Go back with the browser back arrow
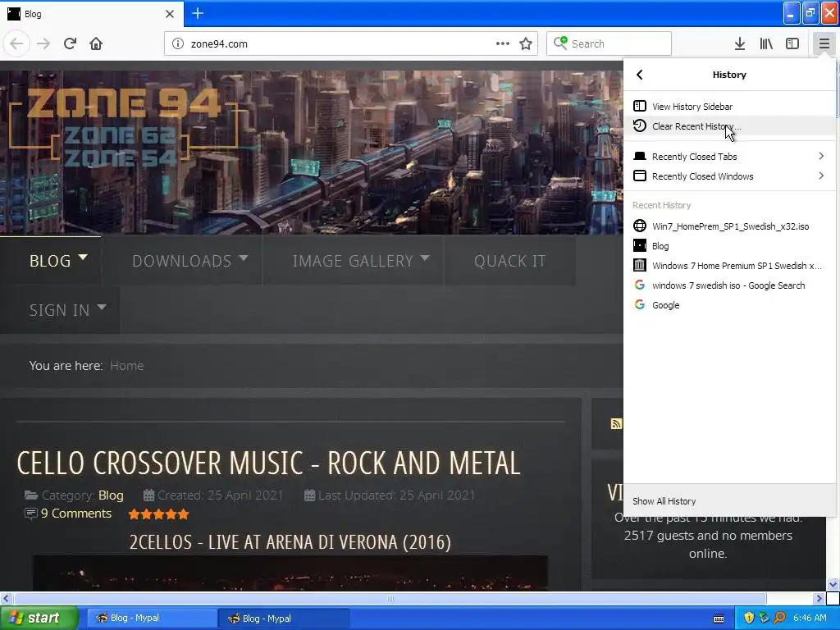 (16, 43)
